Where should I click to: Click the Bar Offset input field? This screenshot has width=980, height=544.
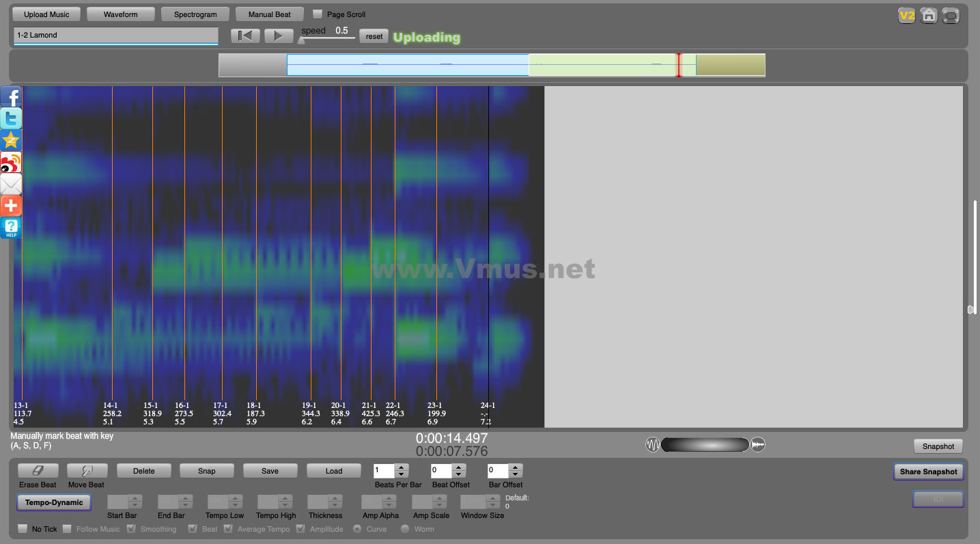point(498,471)
